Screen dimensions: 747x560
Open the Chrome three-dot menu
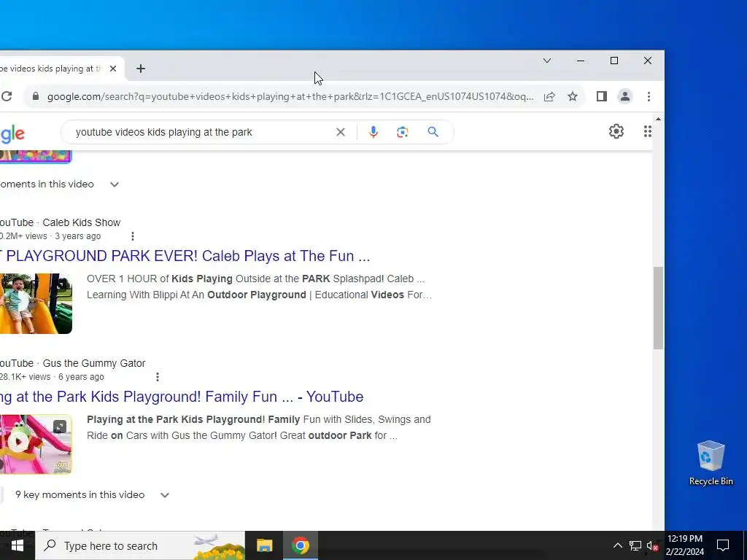coord(649,97)
